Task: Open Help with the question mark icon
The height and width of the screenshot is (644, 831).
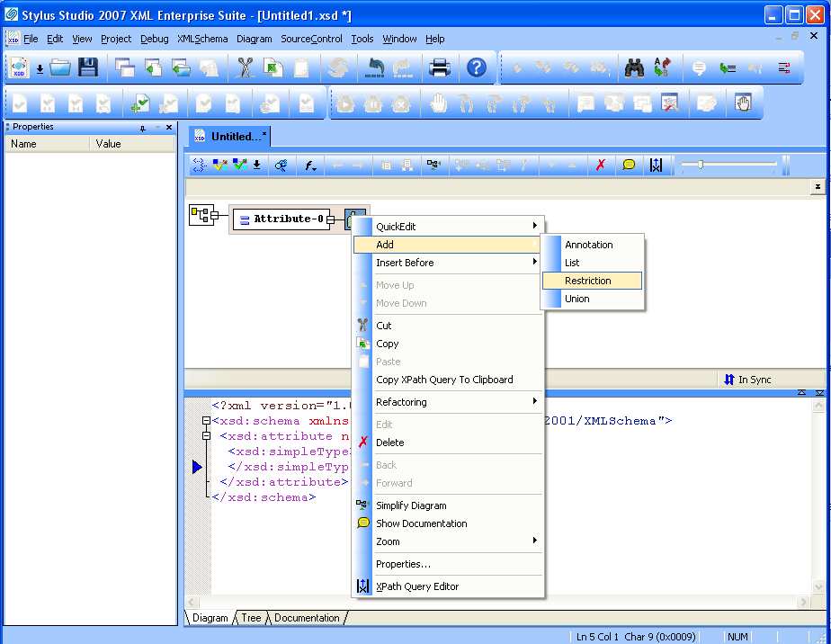Action: coord(477,67)
